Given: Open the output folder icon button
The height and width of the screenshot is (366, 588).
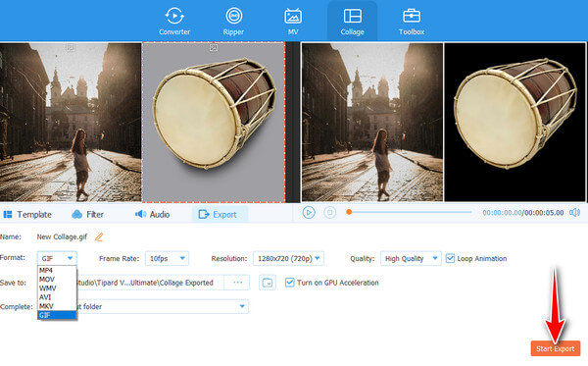Looking at the screenshot, I should pos(268,283).
